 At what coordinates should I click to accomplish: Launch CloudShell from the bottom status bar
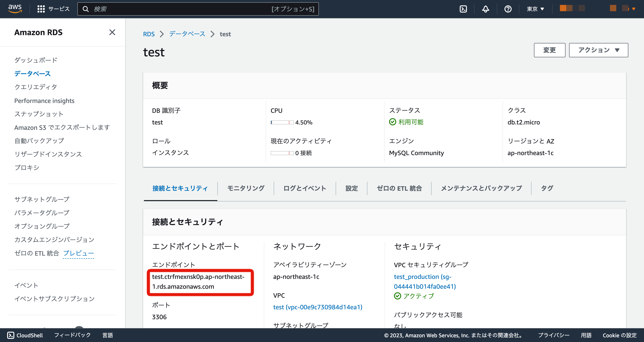[25, 335]
